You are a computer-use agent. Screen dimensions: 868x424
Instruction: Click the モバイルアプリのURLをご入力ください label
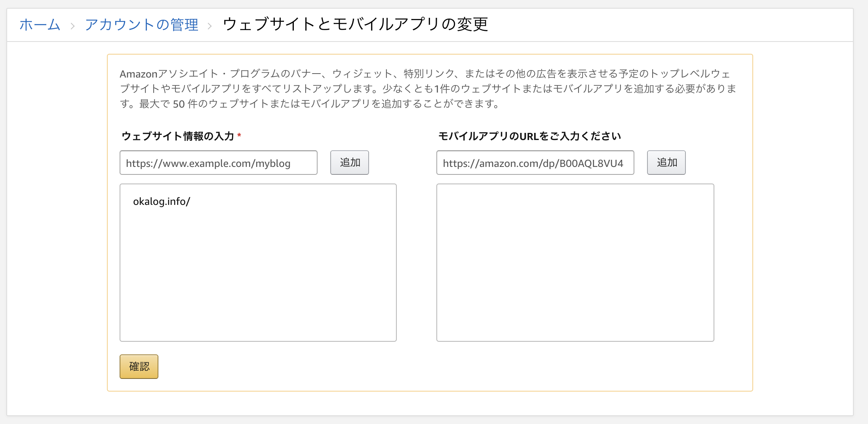pos(529,136)
